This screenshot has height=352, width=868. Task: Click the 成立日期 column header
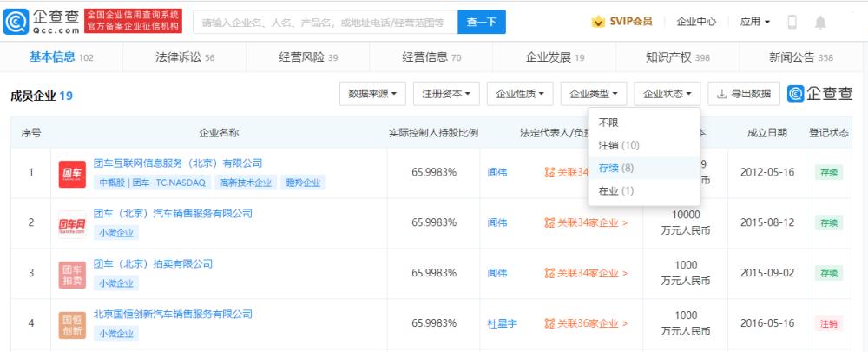point(766,133)
